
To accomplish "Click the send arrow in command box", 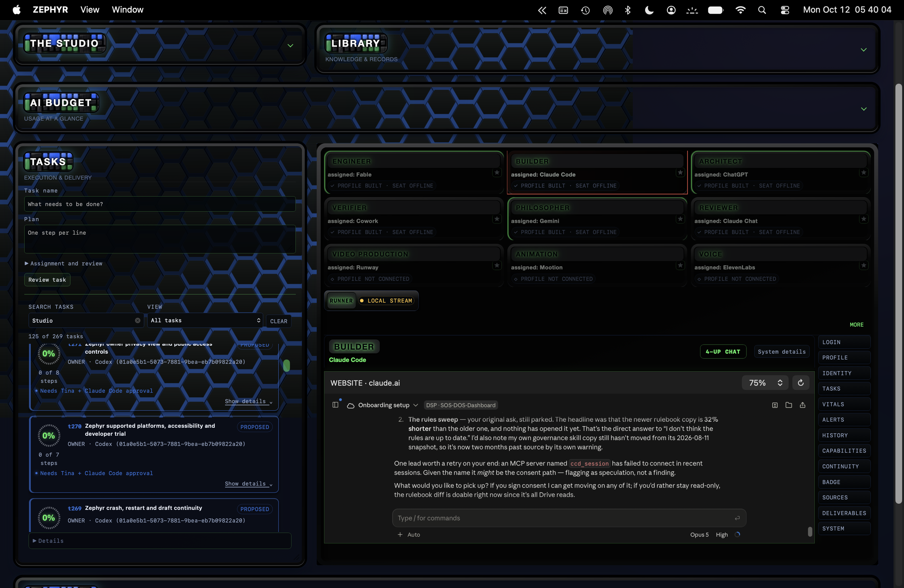I will coord(737,518).
